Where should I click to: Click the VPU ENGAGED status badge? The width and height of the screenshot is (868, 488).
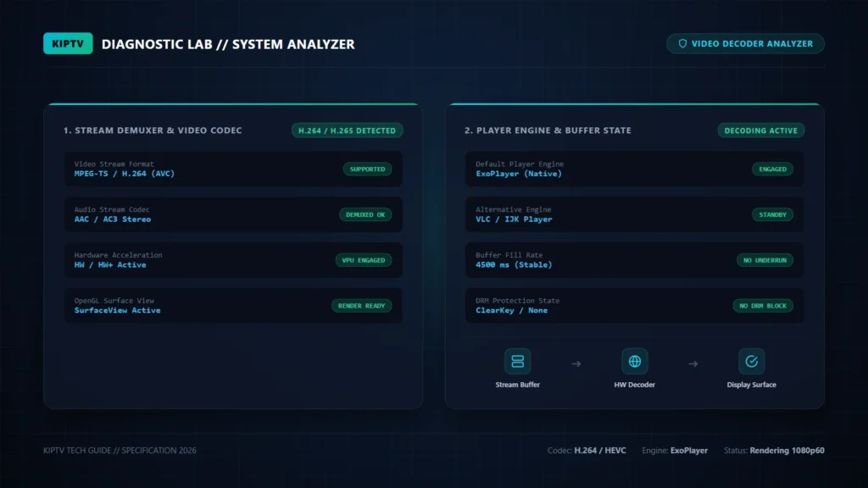pyautogui.click(x=363, y=260)
